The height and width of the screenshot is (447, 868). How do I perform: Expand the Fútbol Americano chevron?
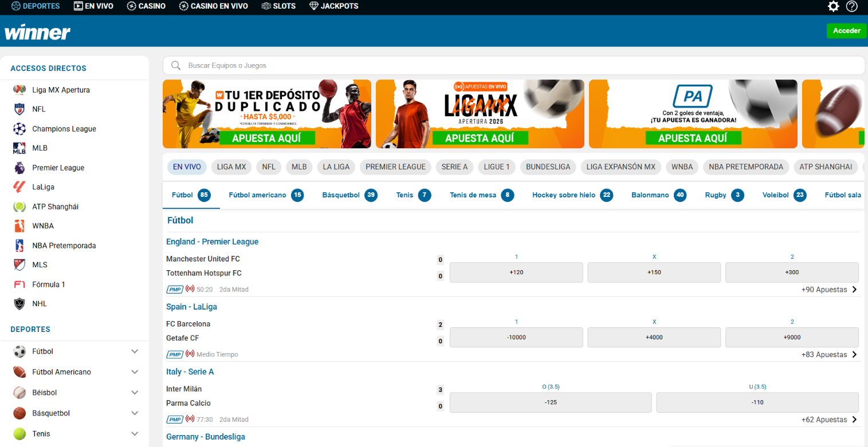pyautogui.click(x=135, y=372)
